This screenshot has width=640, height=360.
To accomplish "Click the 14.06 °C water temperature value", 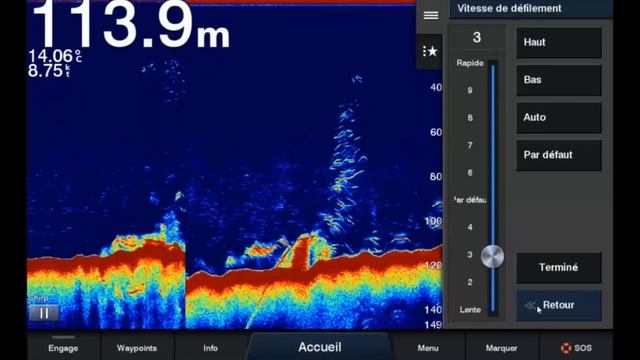I will pos(55,56).
